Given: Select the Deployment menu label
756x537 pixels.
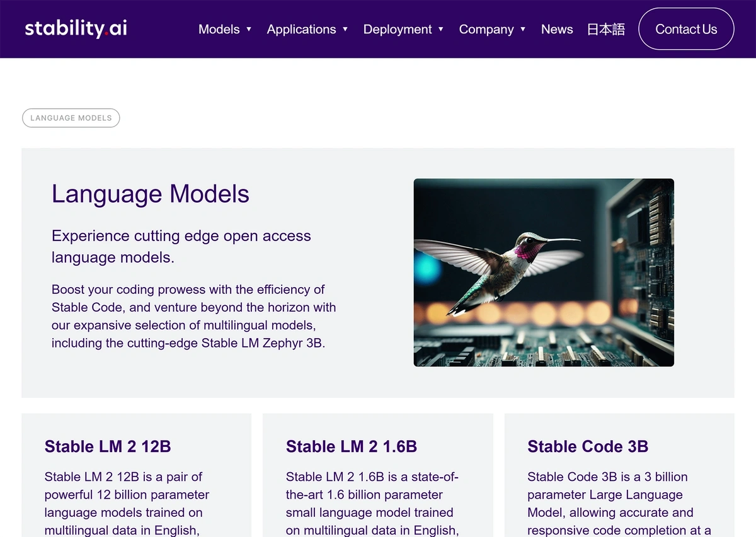Looking at the screenshot, I should 398,30.
